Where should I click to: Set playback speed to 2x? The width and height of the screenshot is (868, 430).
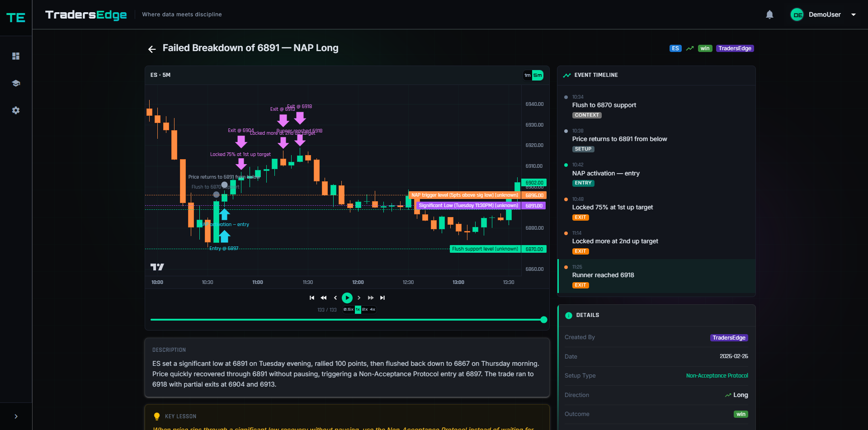[365, 310]
